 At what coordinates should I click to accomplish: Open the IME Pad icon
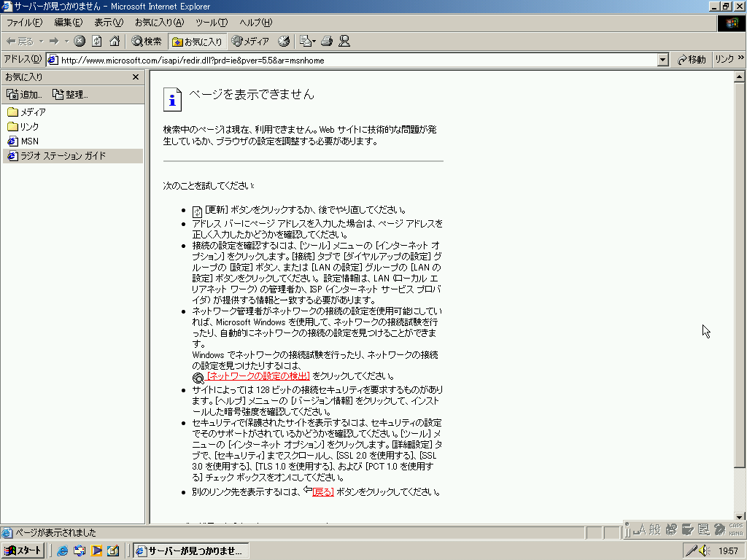tap(671, 529)
